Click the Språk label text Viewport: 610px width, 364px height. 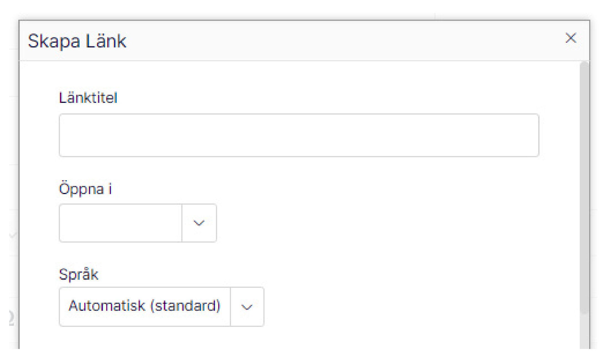tap(79, 274)
